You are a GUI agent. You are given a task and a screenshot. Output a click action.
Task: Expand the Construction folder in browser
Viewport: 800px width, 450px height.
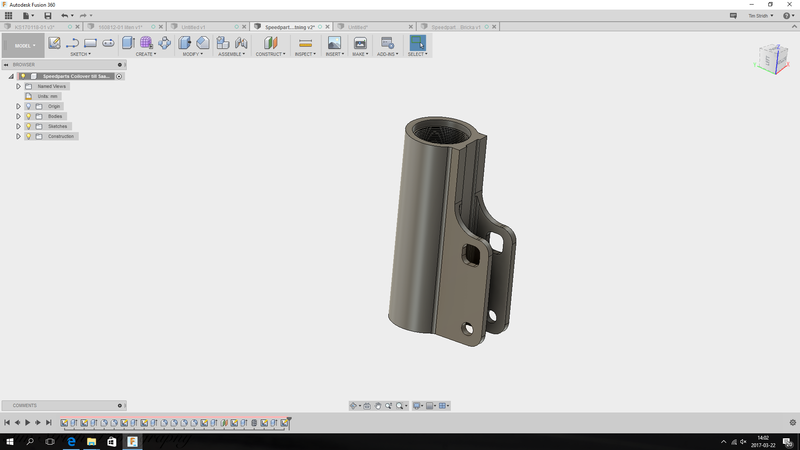[x=18, y=136]
